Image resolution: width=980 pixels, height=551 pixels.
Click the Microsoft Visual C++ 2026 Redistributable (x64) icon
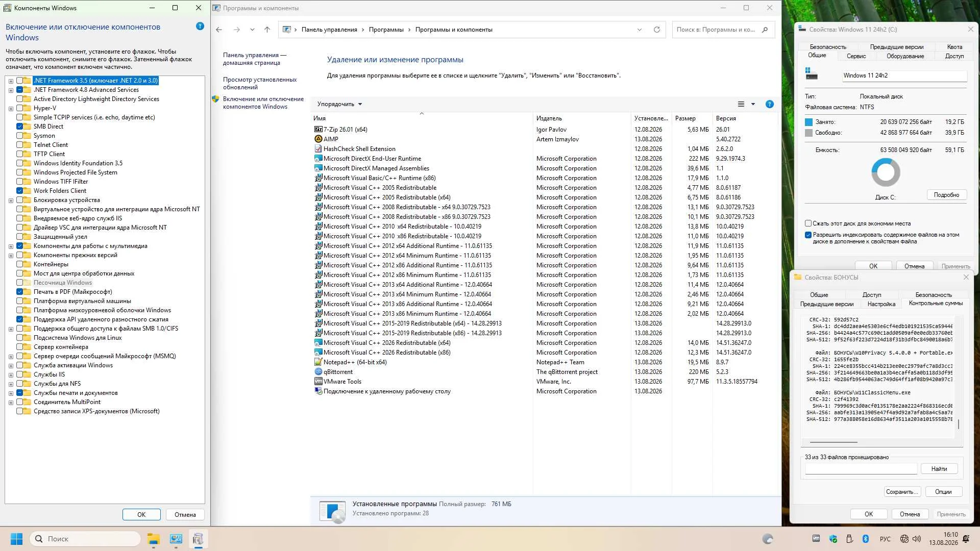point(318,343)
